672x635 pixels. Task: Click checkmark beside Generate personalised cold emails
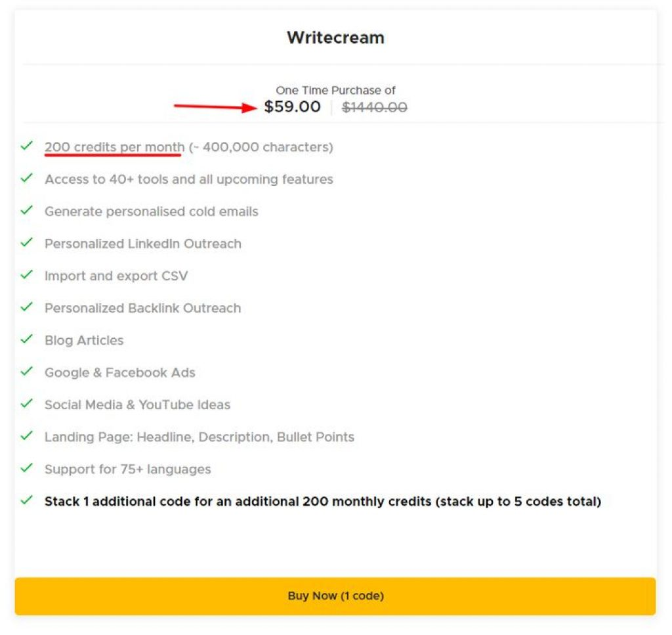pos(26,210)
